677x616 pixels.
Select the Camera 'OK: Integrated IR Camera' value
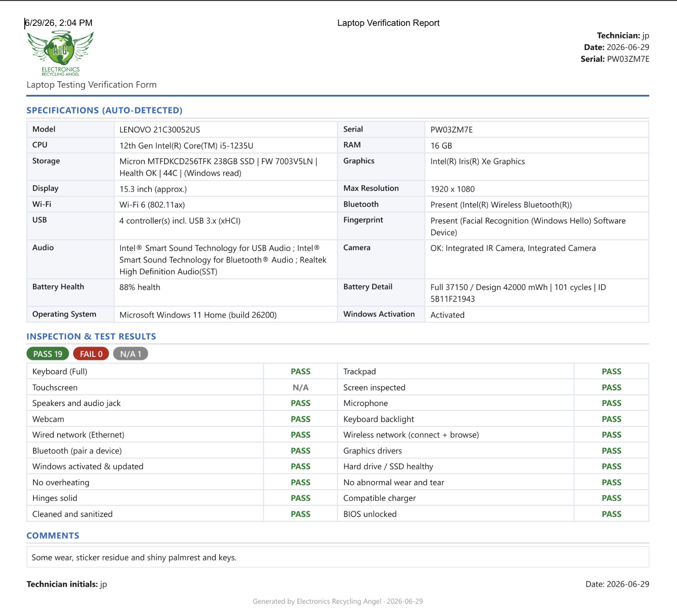click(513, 248)
